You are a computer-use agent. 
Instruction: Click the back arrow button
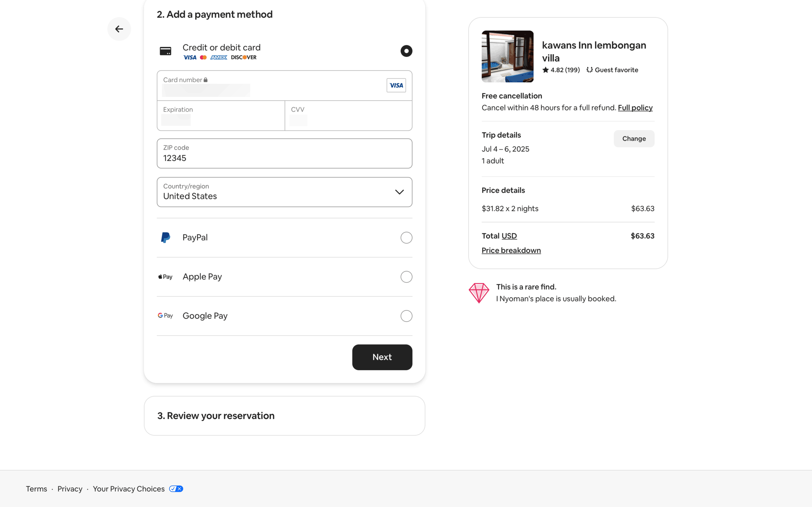click(119, 29)
